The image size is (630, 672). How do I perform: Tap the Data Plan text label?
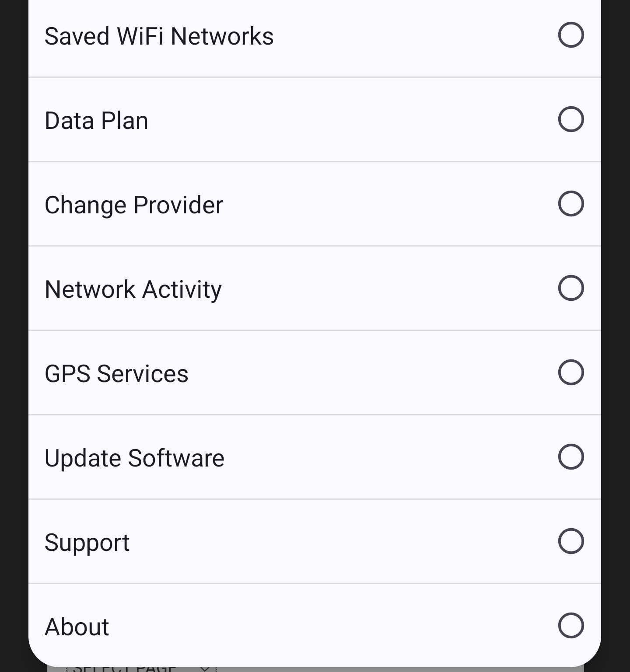[96, 121]
